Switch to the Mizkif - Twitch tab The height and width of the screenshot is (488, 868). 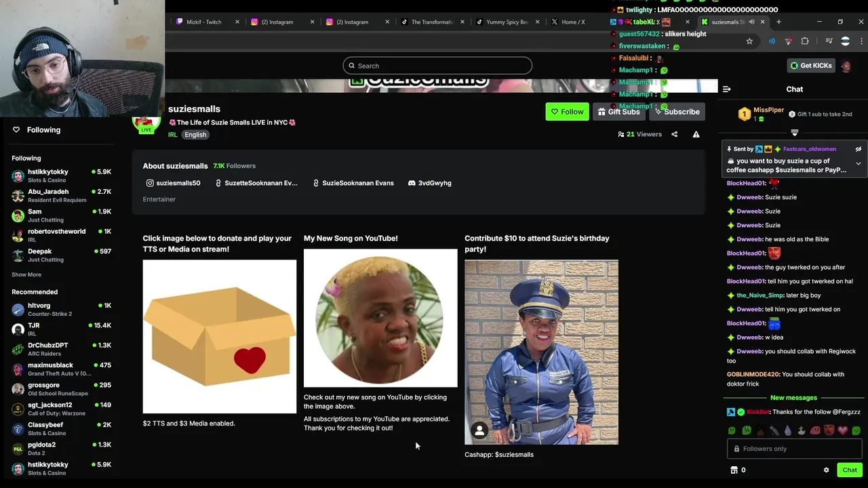[203, 22]
